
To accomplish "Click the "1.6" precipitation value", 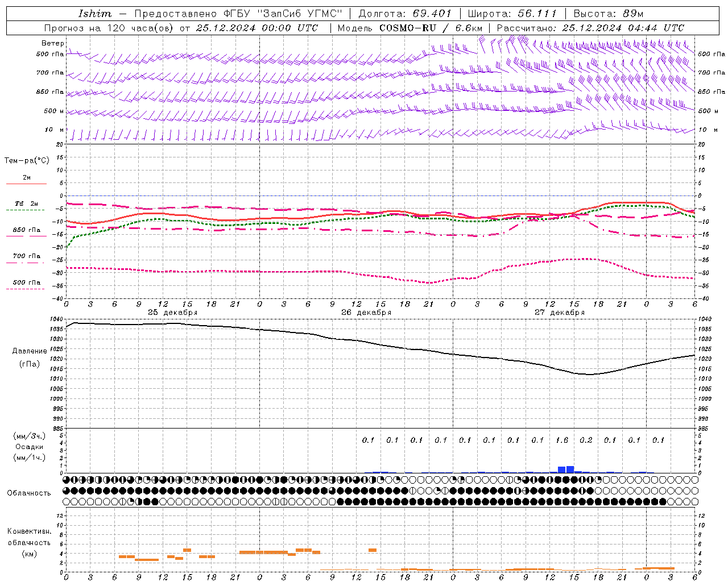I will click(x=562, y=440).
